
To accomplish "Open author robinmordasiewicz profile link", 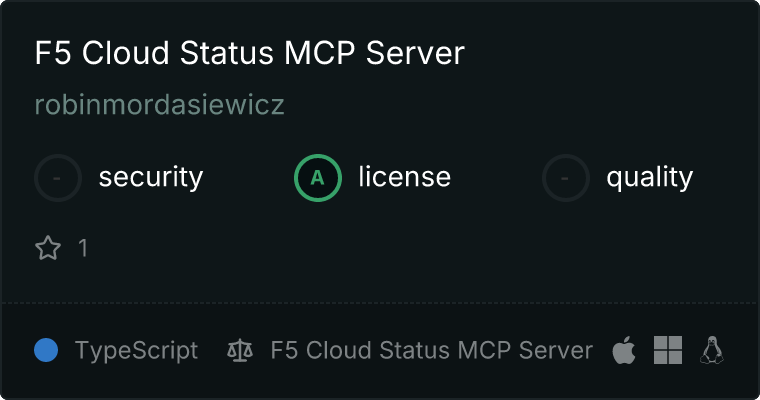I will point(159,104).
